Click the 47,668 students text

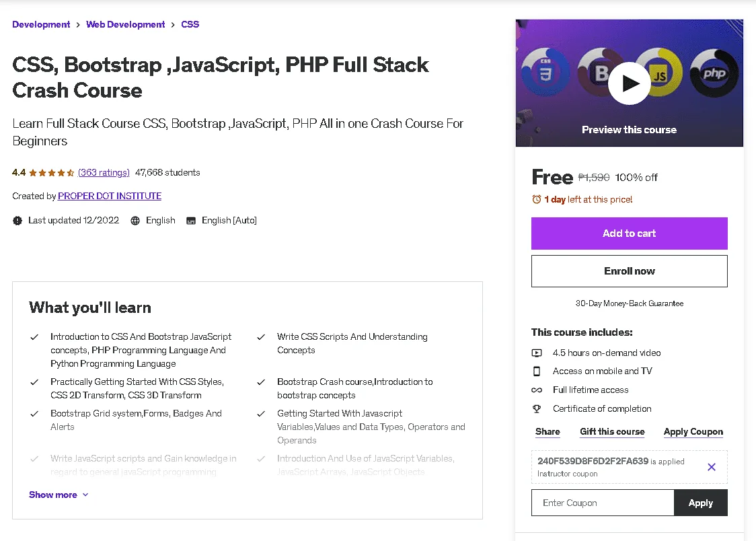point(167,173)
